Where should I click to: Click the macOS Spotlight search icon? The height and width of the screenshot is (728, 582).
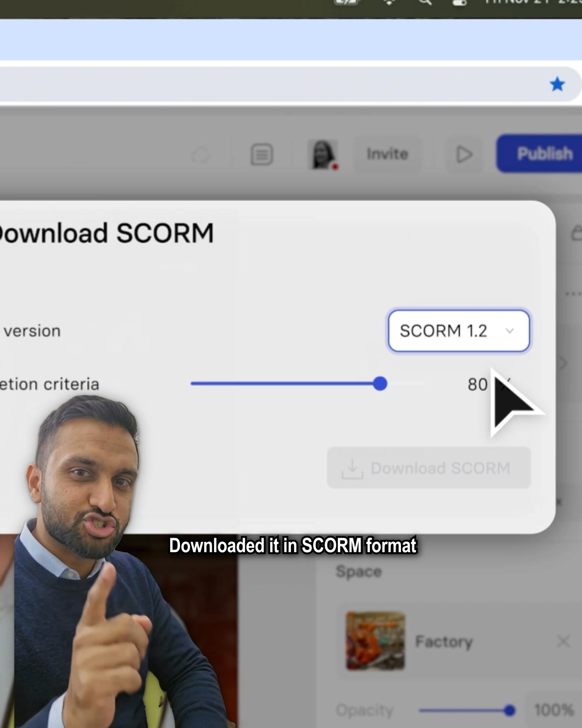coord(425,2)
